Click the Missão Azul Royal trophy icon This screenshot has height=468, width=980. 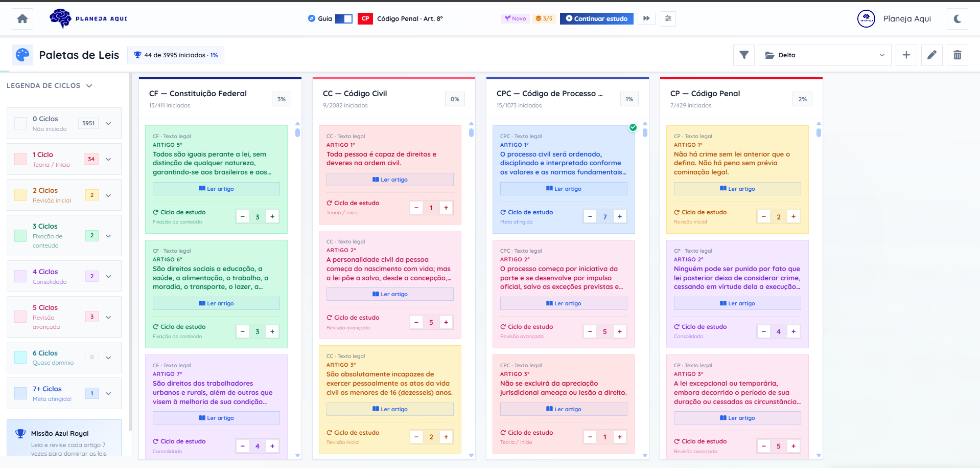coord(20,434)
